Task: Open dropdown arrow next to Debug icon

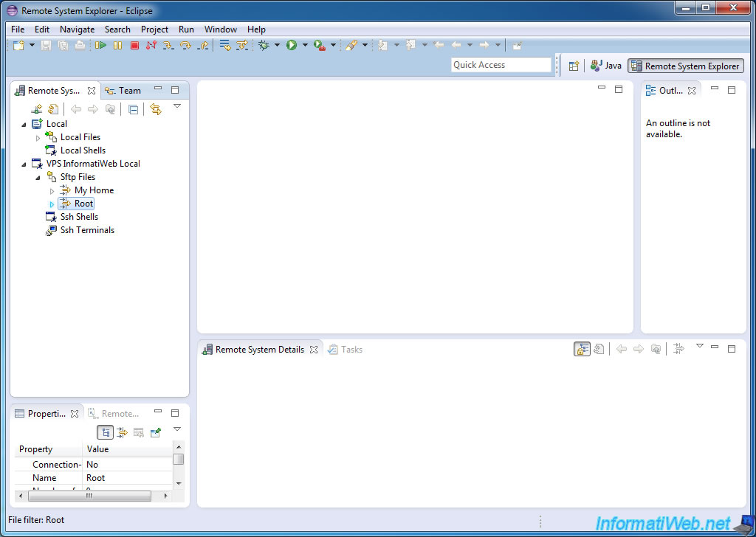Action: 277,45
